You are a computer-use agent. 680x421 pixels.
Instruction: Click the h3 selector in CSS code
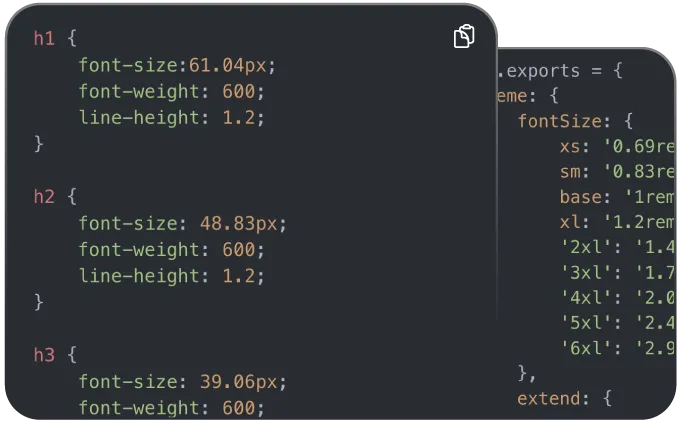(x=44, y=355)
